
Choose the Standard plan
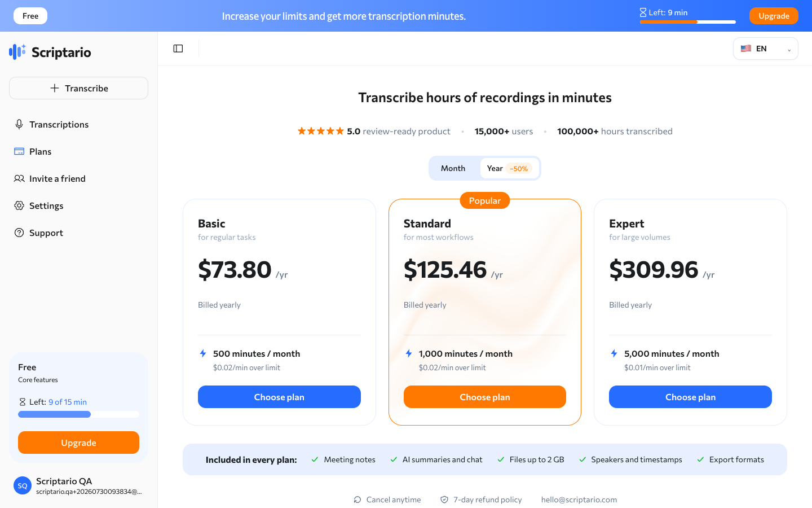tap(485, 397)
